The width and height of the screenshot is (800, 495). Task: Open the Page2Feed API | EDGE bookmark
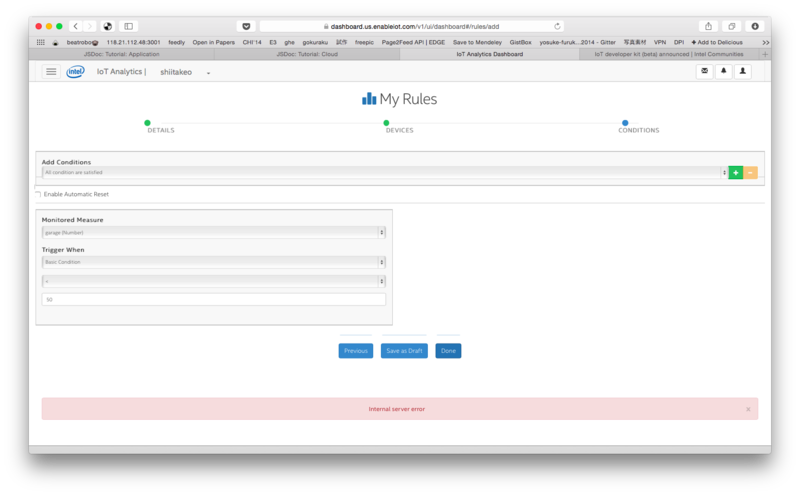coord(413,42)
